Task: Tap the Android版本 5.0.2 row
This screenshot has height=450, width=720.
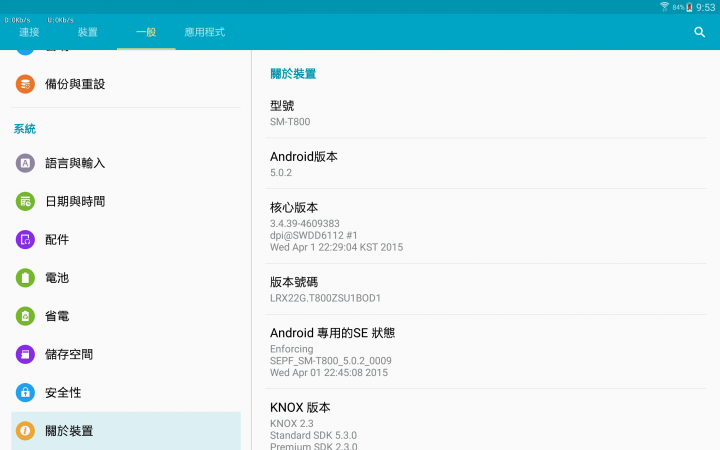Action: 486,163
